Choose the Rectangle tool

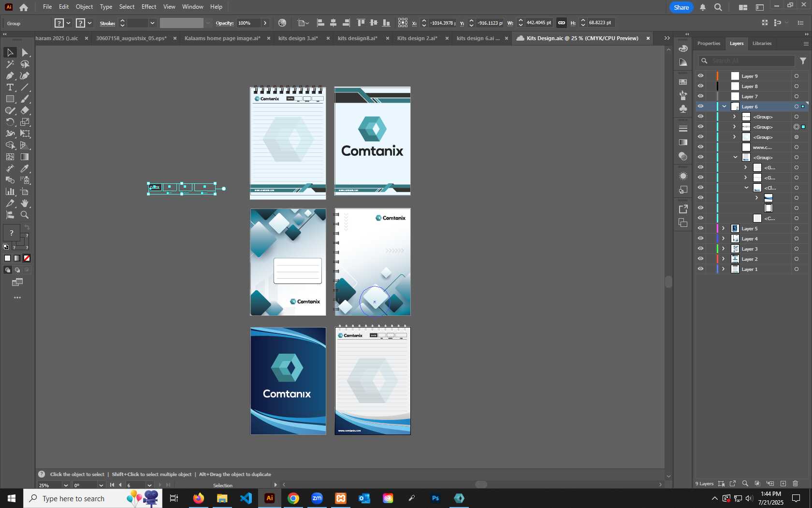(10, 99)
